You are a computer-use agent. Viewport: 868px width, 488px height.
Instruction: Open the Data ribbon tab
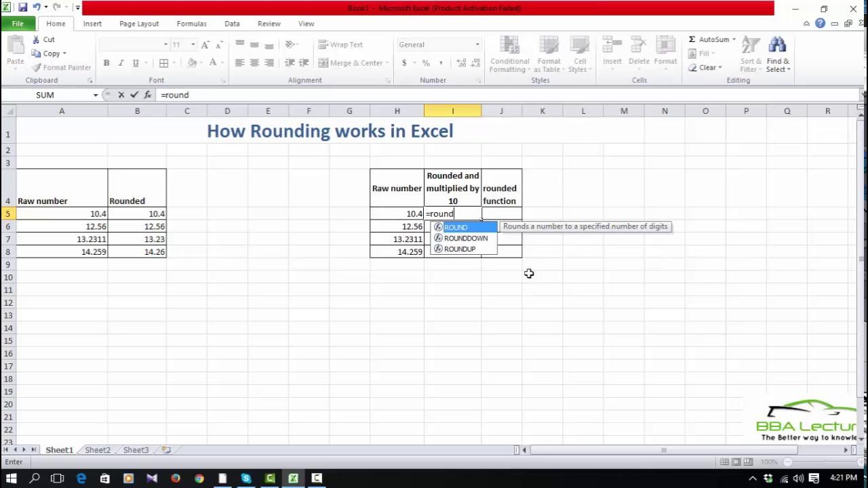(232, 24)
